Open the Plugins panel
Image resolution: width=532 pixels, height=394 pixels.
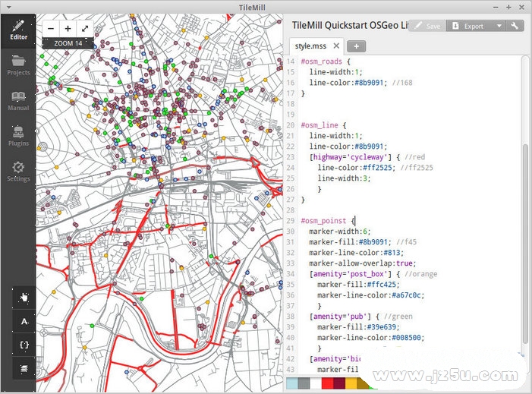click(x=18, y=137)
